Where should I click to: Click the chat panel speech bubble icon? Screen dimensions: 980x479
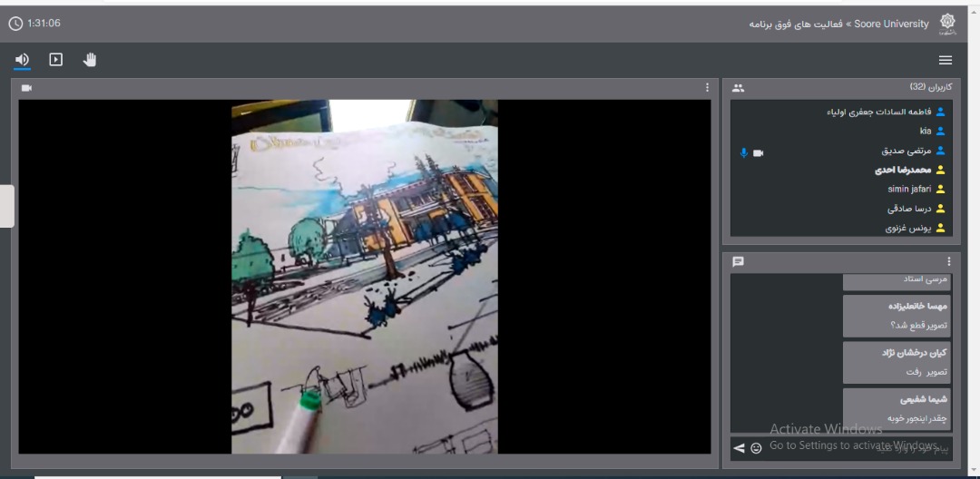[x=738, y=261]
